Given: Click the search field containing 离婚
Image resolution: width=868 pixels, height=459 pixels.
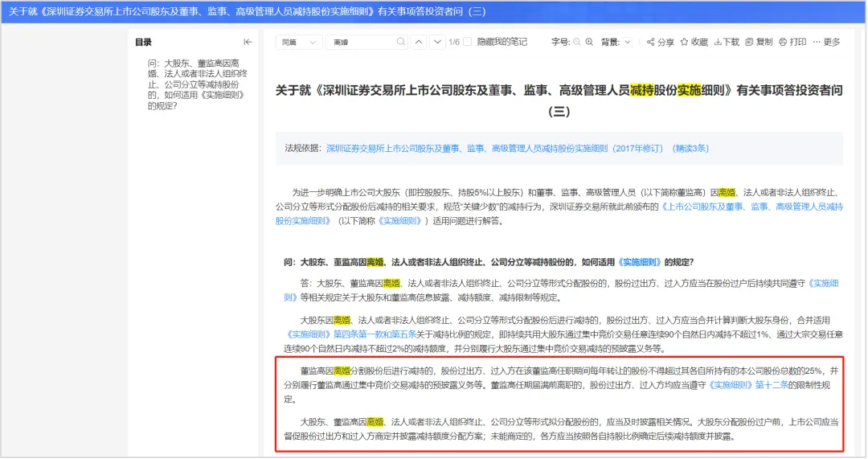Looking at the screenshot, I should [x=366, y=42].
